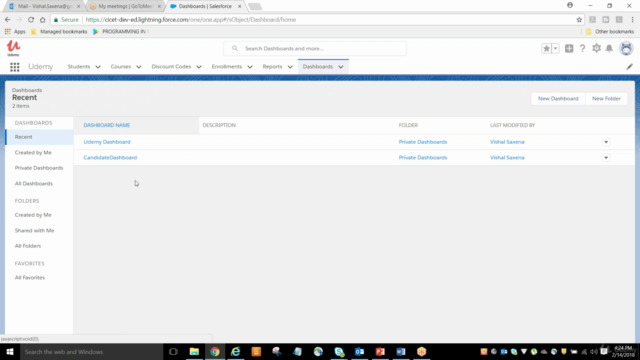Open the Help question mark icon

[582, 49]
